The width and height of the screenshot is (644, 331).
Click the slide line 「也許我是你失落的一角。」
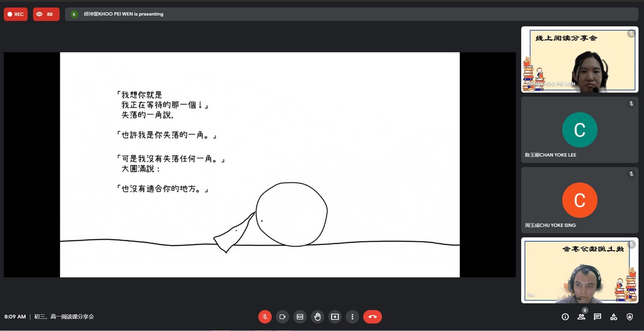point(166,135)
